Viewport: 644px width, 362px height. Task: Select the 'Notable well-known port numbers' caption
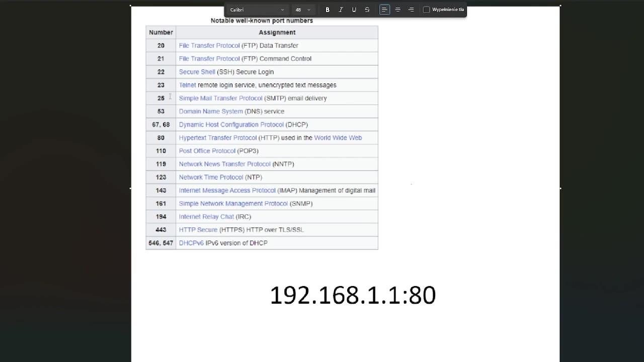coord(262,21)
